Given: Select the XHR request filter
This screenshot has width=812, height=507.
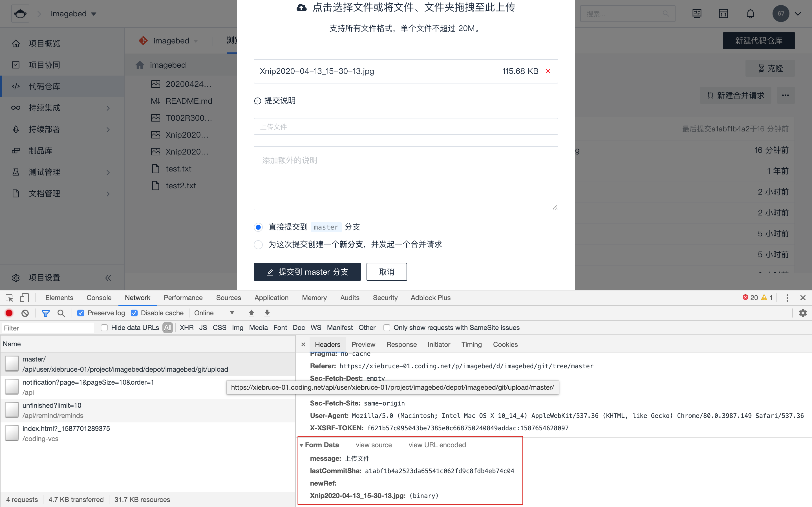Looking at the screenshot, I should coord(186,328).
